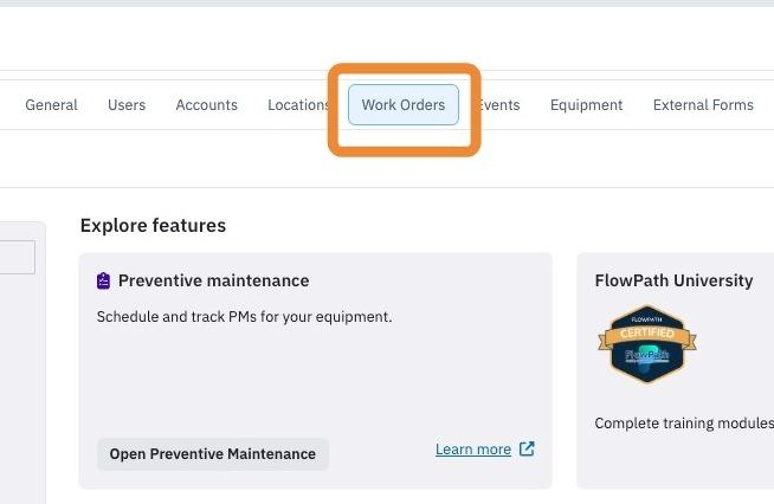The image size is (774, 504).
Task: Select the highlighted Work Orders tab
Action: (x=403, y=105)
